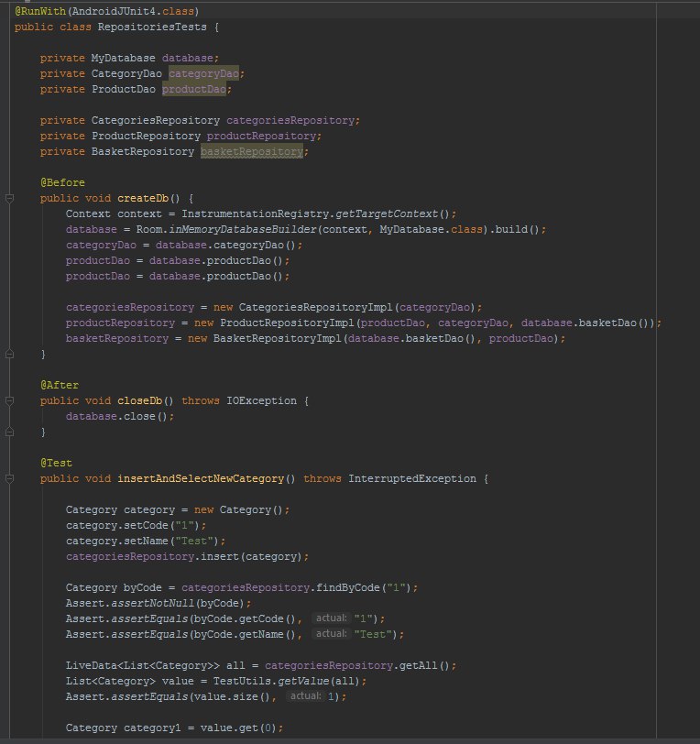Click the insert call on categoriesRepository
The width and height of the screenshot is (700, 744).
point(220,556)
